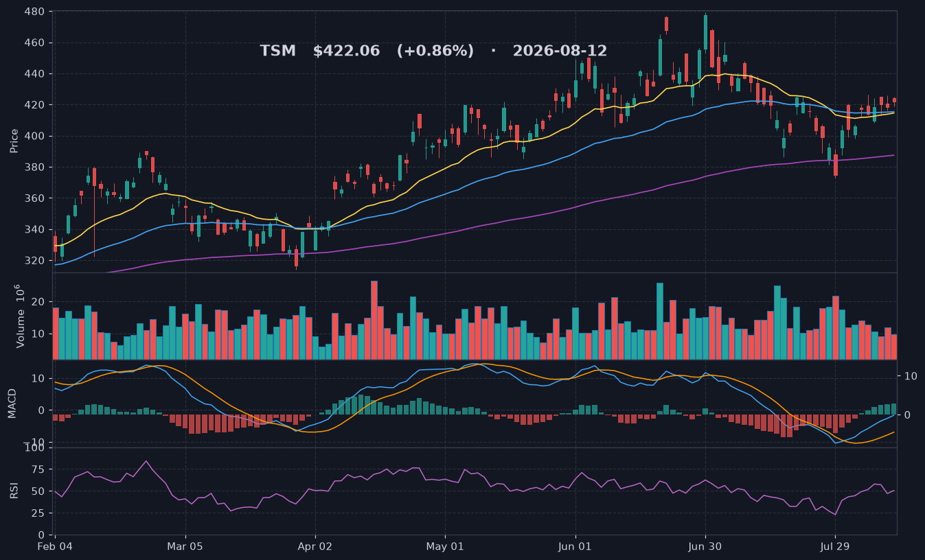
Task: Click the Jun 30 date label
Action: point(705,548)
